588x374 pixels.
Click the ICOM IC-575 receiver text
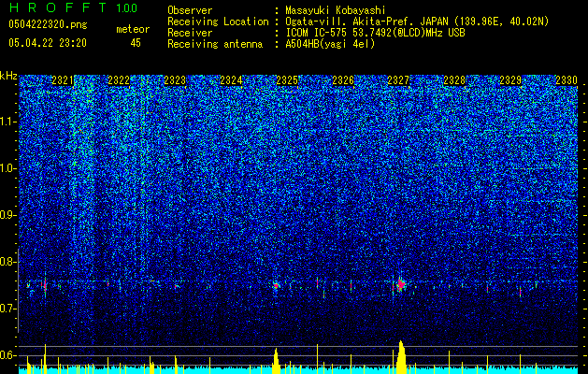(375, 33)
